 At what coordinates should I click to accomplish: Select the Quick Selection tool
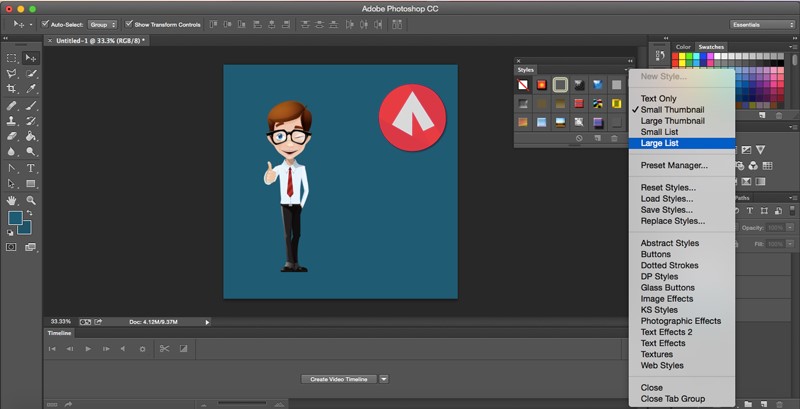tap(31, 73)
